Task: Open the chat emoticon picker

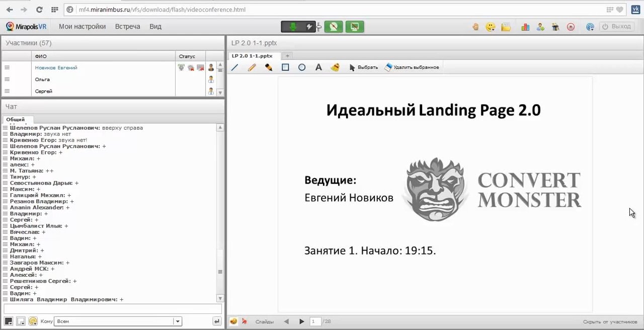Action: [x=33, y=321]
